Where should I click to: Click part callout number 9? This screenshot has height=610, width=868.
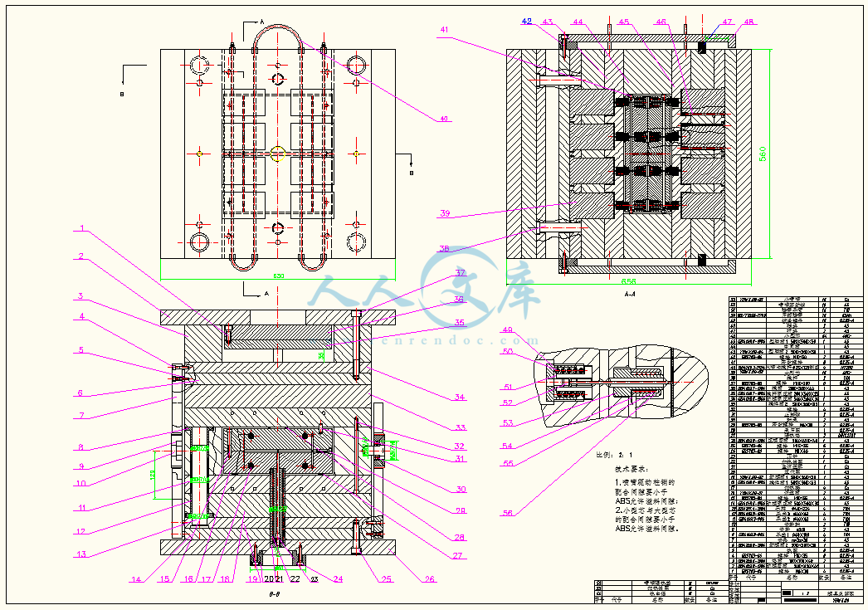80,466
